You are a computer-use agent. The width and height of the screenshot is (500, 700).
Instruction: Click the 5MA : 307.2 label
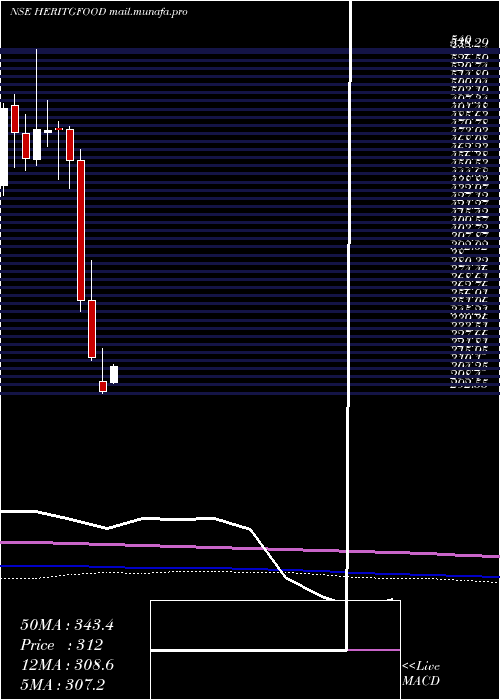[62, 685]
